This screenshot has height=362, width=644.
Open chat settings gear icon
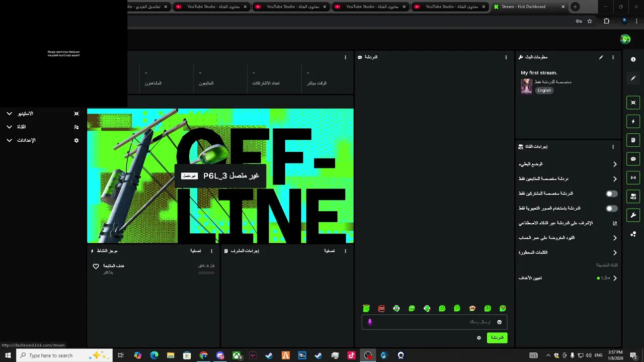pyautogui.click(x=479, y=338)
